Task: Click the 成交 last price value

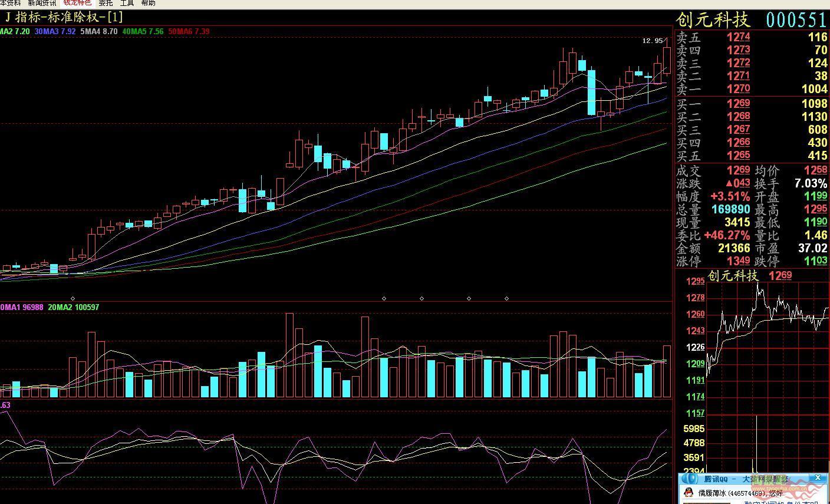Action: 738,170
